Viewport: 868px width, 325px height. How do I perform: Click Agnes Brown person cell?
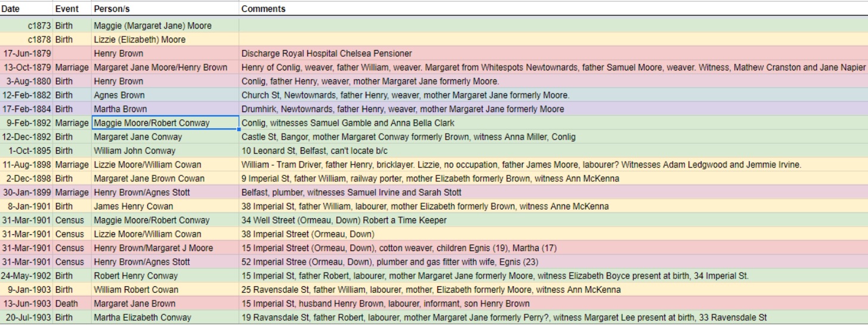pyautogui.click(x=165, y=95)
